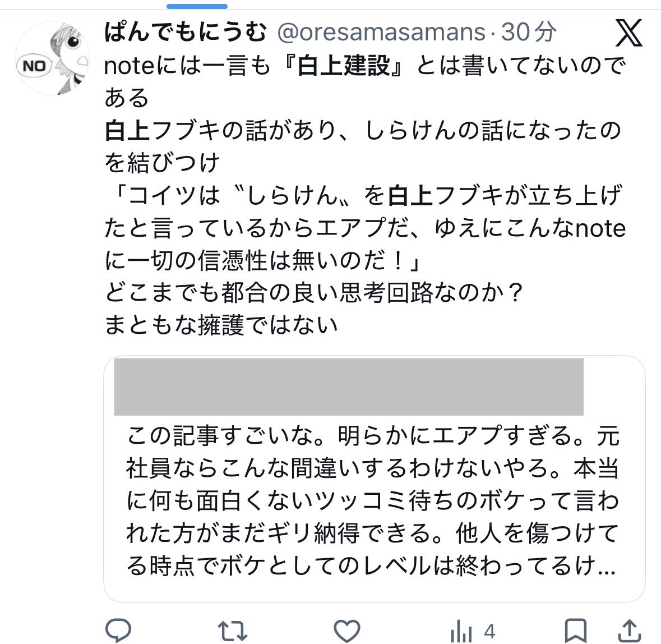The height and width of the screenshot is (644, 661).
Task: Click the @oresamasamans handle
Action: (x=381, y=33)
